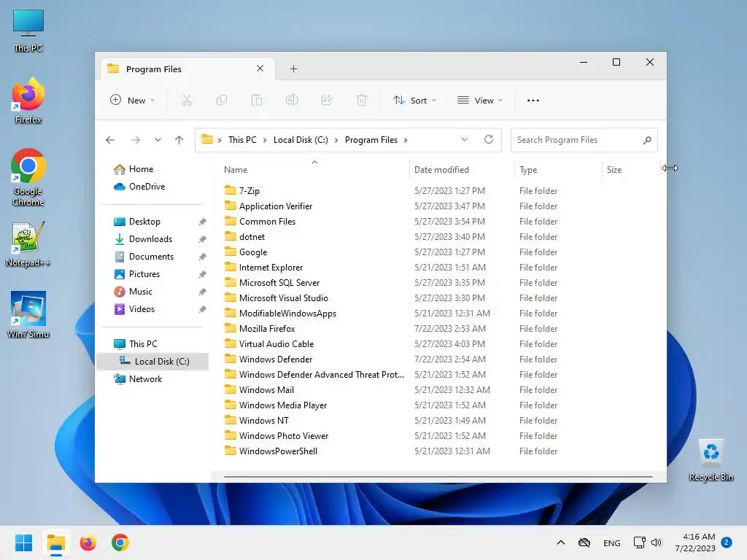Viewport: 747px width, 560px height.
Task: Click Firefox in the taskbar
Action: pos(88,542)
